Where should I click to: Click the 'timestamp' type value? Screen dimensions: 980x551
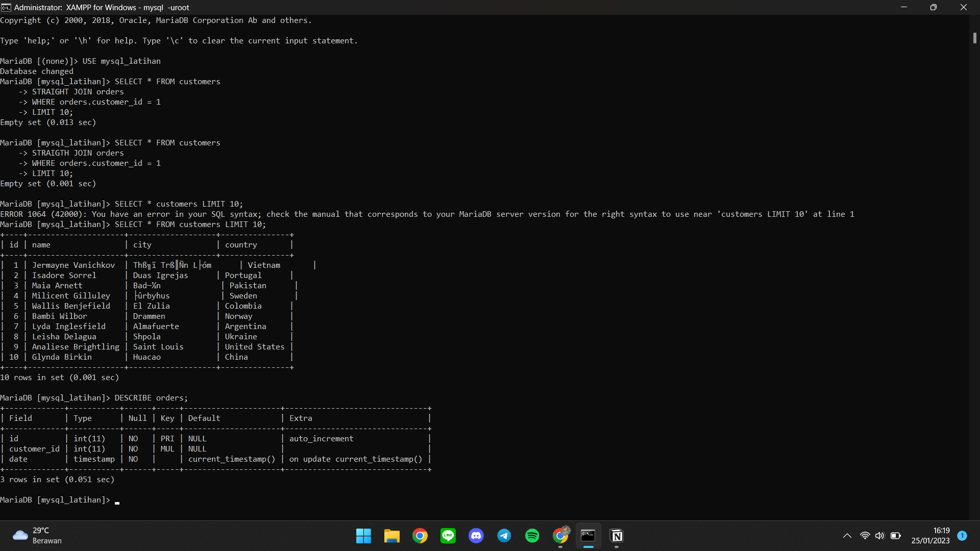coord(94,459)
